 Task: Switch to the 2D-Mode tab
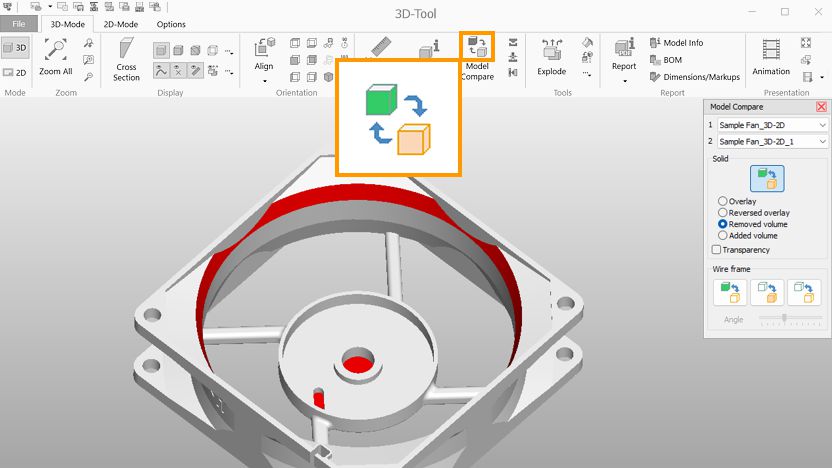tap(121, 24)
